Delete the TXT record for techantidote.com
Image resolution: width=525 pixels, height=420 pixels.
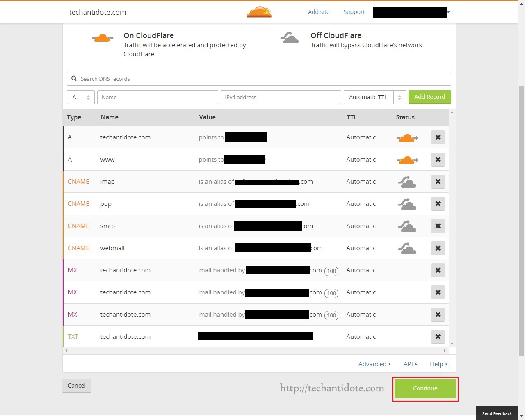438,337
